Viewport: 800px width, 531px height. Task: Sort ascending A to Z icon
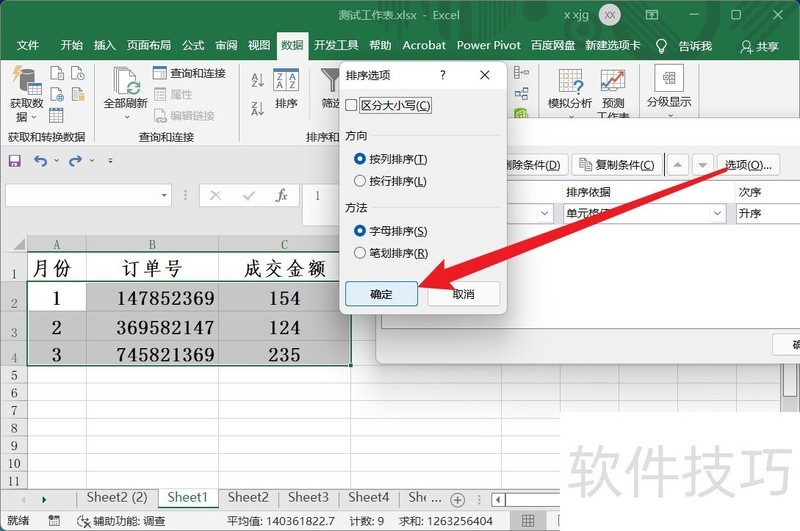click(258, 80)
